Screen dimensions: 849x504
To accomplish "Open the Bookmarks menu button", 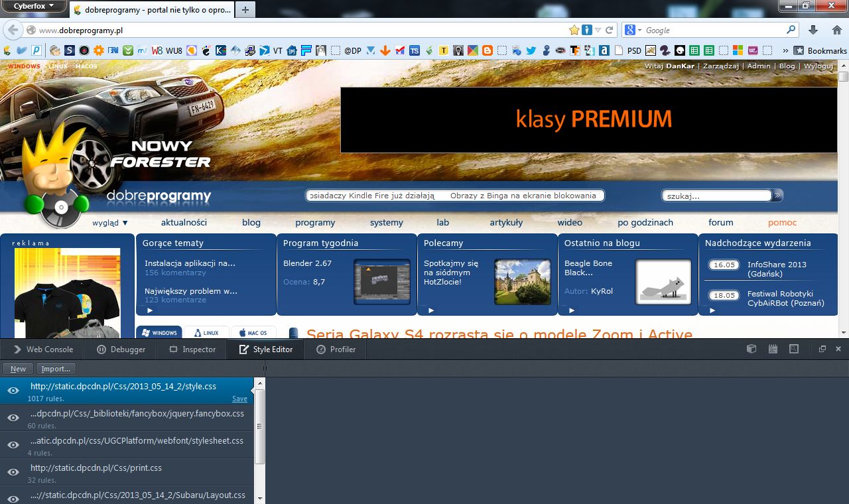I will tap(820, 50).
